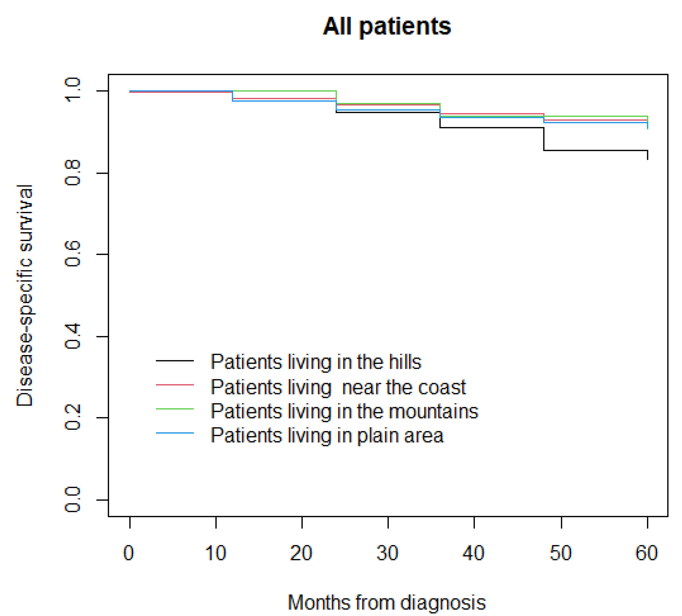Click the black hills curve's lowest final step
The width and height of the screenshot is (682, 616).
pyautogui.click(x=595, y=150)
